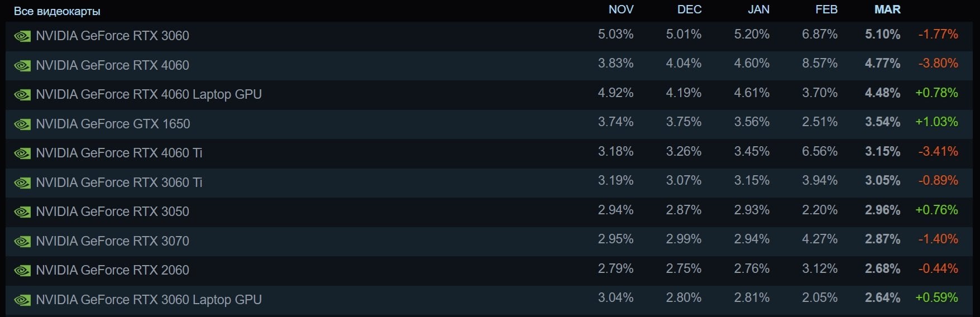The width and height of the screenshot is (980, 317).
Task: Click the NVIDIA logo beside RTX 2060
Action: [x=22, y=271]
